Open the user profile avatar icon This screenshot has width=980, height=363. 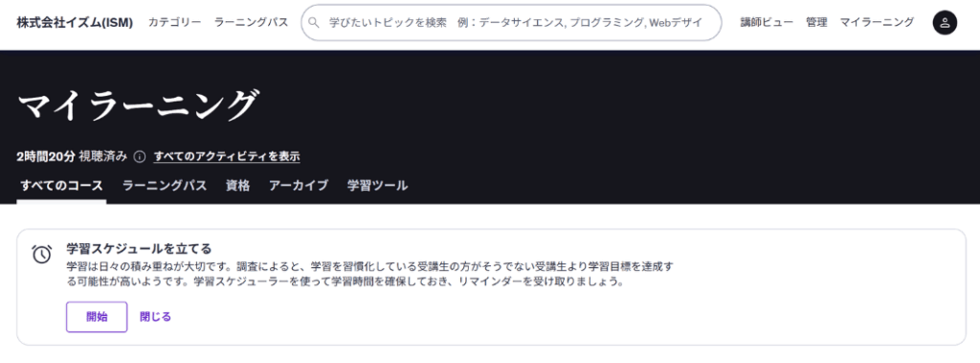tap(945, 23)
